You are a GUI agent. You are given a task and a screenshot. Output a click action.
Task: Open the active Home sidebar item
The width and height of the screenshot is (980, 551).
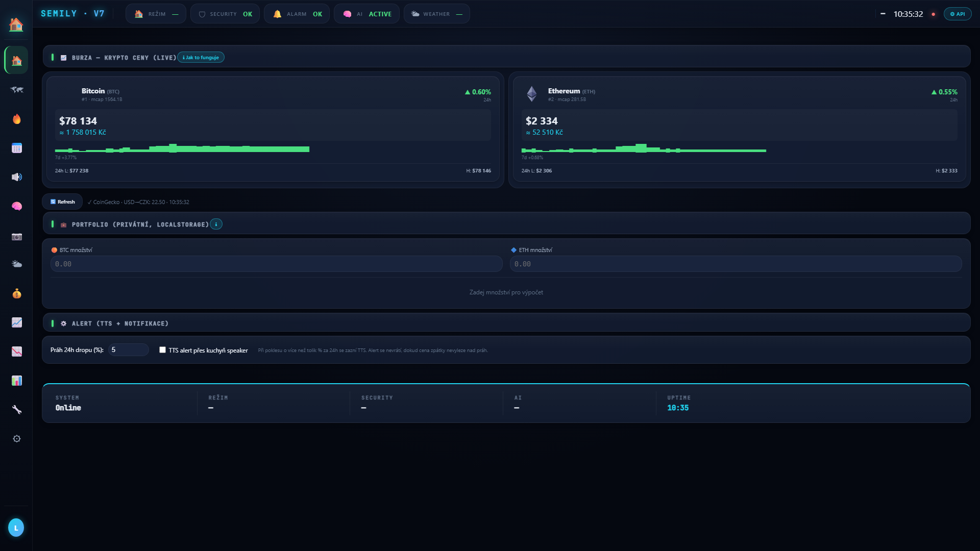(16, 60)
